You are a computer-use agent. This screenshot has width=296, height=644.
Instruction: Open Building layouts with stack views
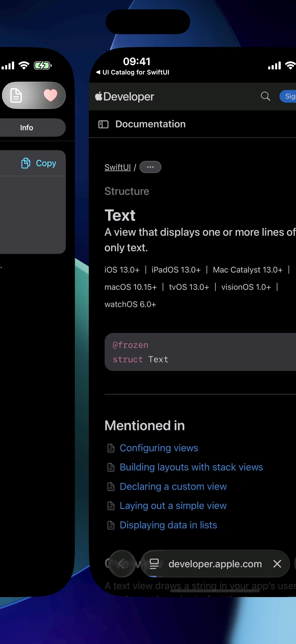click(192, 467)
